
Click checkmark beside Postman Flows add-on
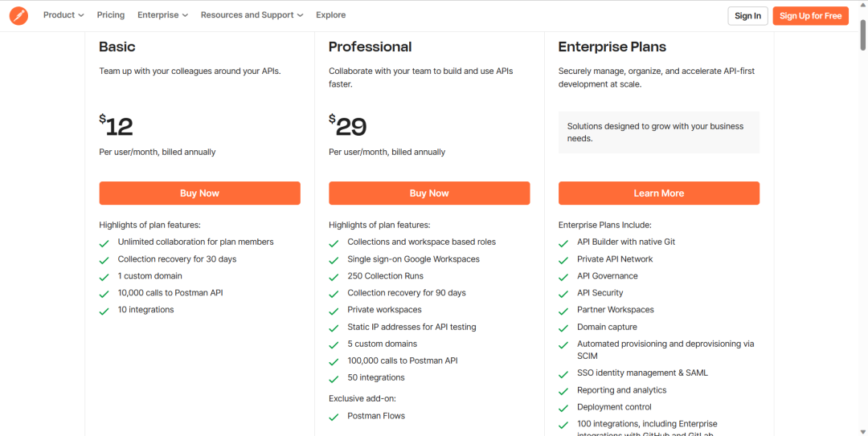(334, 417)
